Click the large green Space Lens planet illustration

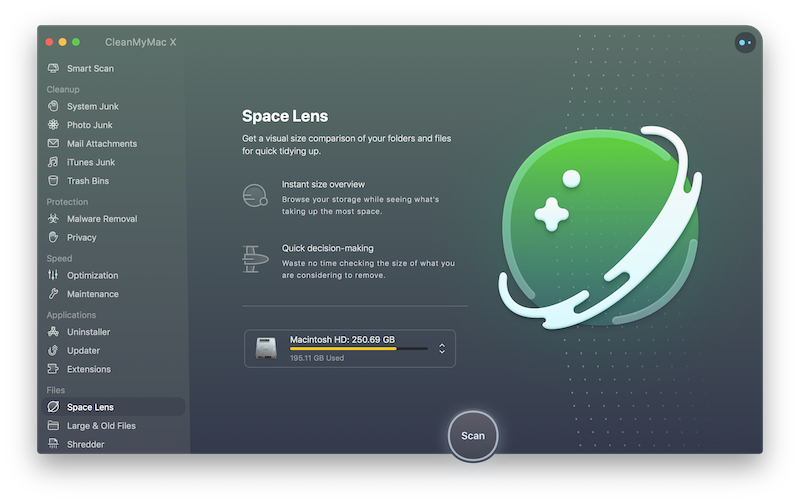click(x=600, y=227)
